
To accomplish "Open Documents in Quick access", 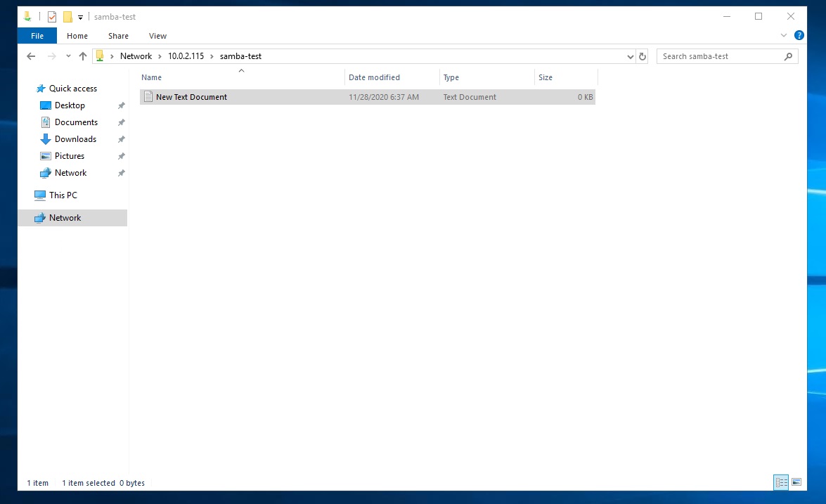I will (x=77, y=122).
